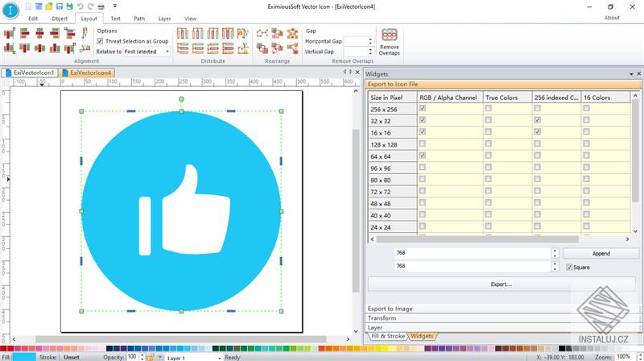Screen dimensions: 644x361
Task: Click the Align Top Edges icon
Action: 25,48
